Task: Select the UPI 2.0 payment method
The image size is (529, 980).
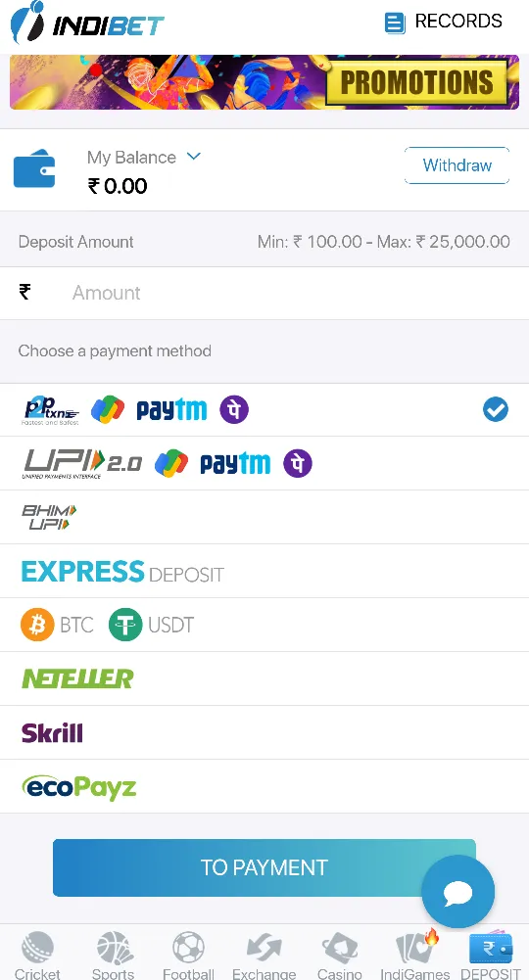Action: pyautogui.click(x=264, y=464)
